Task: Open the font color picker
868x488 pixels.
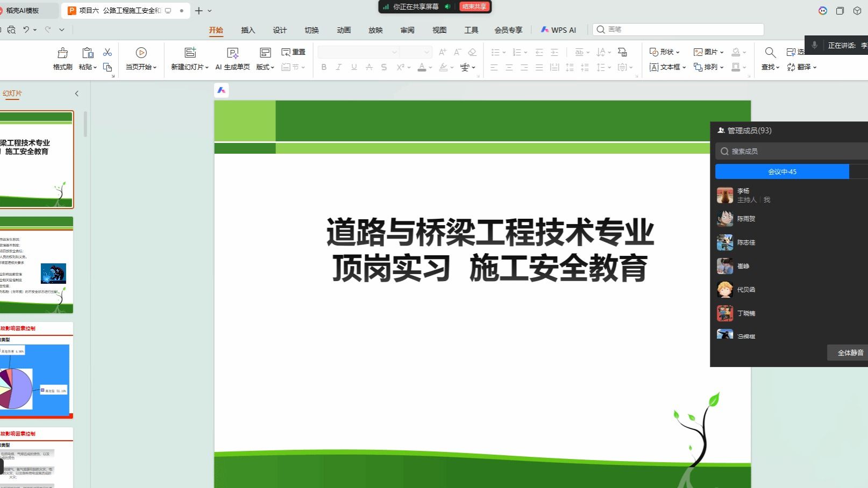Action: click(430, 68)
